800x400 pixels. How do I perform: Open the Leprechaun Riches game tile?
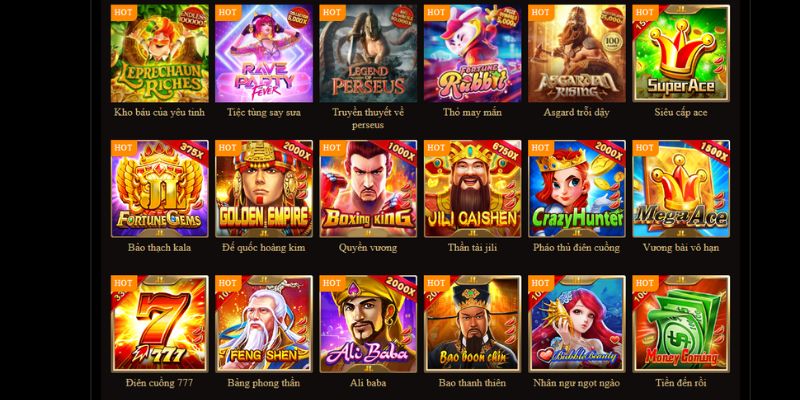tap(160, 54)
